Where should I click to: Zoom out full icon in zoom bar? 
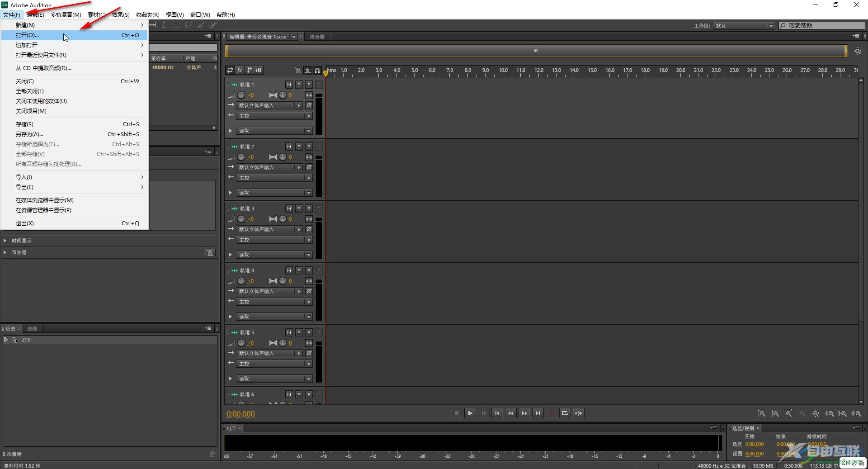coord(816,413)
